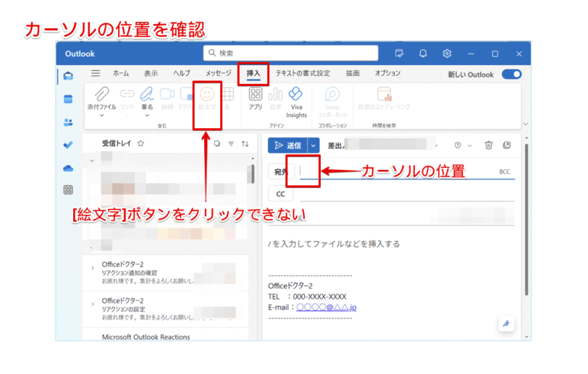
Task: Click the 宛先 recipients button
Action: (281, 172)
